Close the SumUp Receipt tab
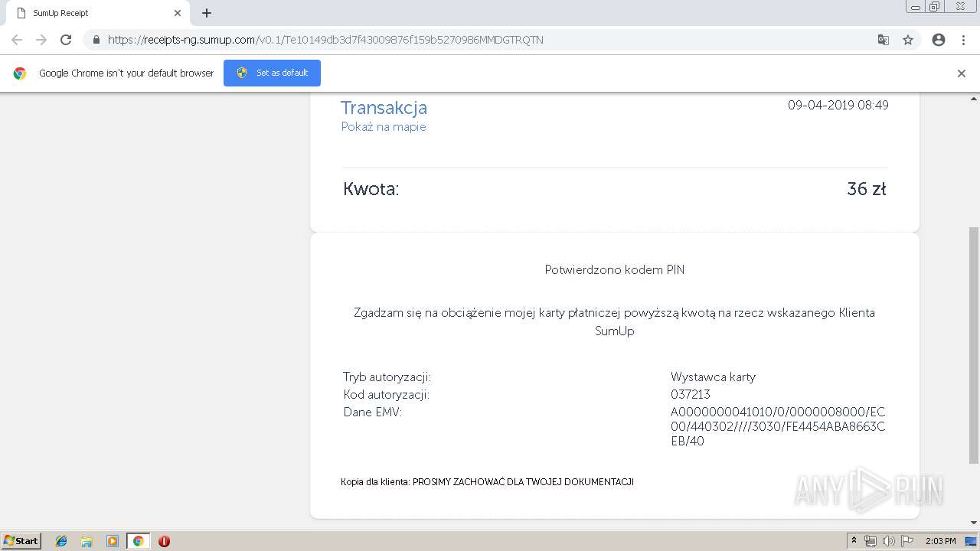980x551 pixels. pyautogui.click(x=178, y=13)
